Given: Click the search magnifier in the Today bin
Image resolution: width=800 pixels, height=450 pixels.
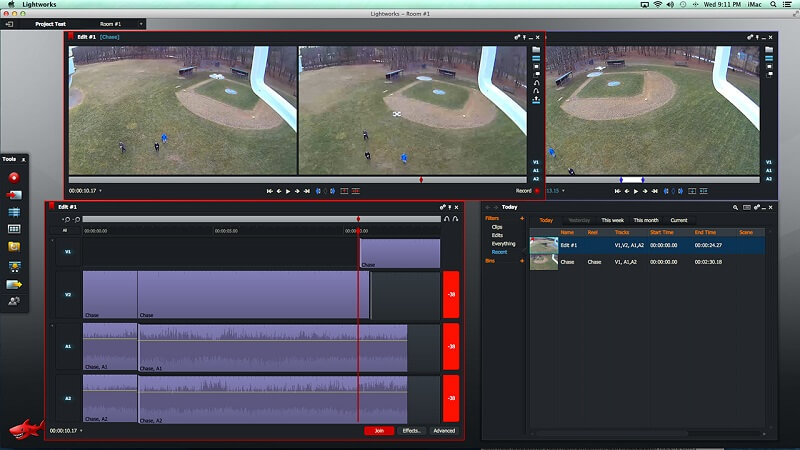Looking at the screenshot, I should pos(735,207).
